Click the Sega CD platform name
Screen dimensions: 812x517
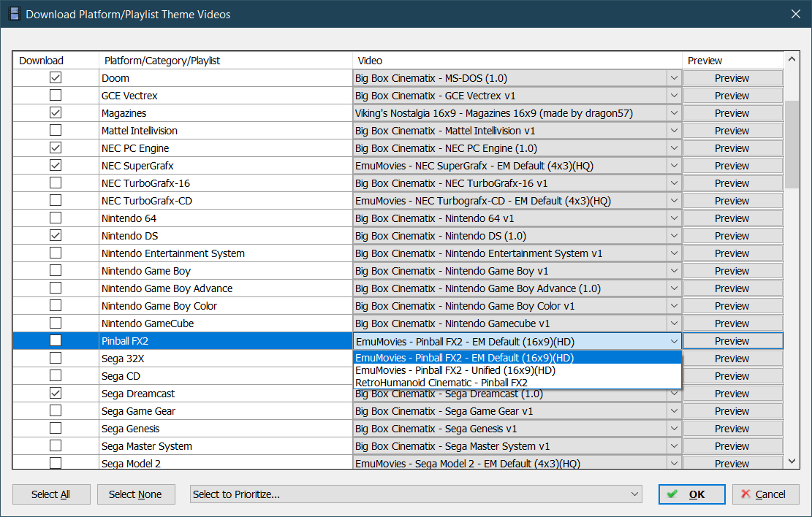[121, 376]
